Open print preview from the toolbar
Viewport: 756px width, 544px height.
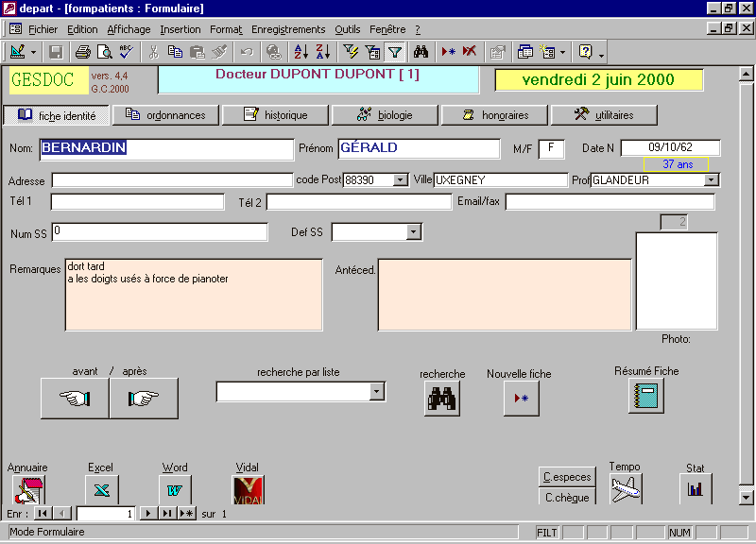(105, 52)
